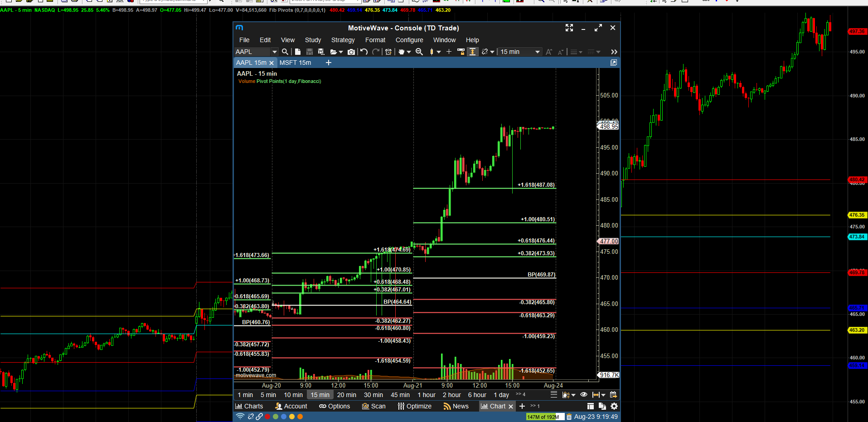Increase font size with the larger A icon
The width and height of the screenshot is (868, 422).
coord(549,52)
